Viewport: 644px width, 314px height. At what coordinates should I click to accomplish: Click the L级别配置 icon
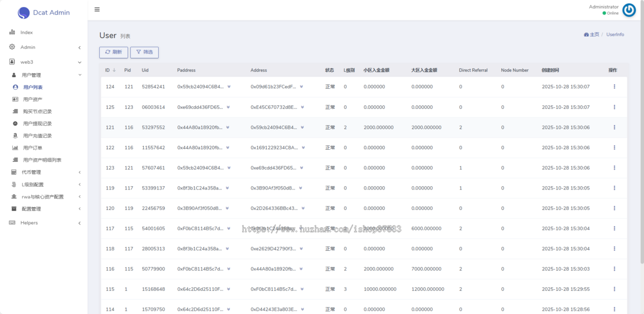[14, 185]
